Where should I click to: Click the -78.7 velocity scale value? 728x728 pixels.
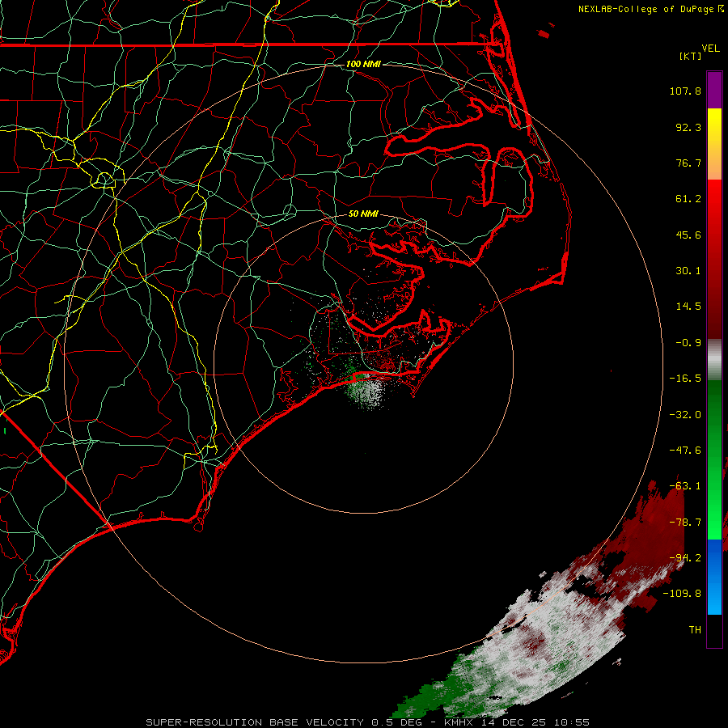point(685,523)
